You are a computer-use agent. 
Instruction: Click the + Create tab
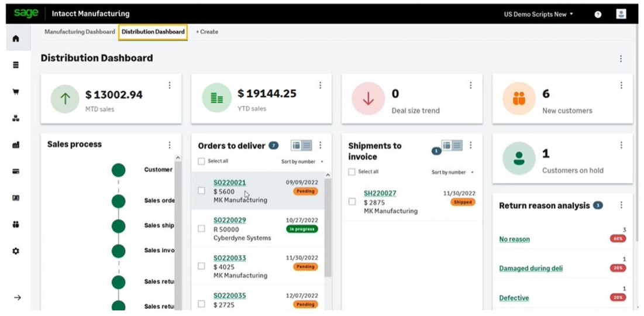pyautogui.click(x=207, y=32)
